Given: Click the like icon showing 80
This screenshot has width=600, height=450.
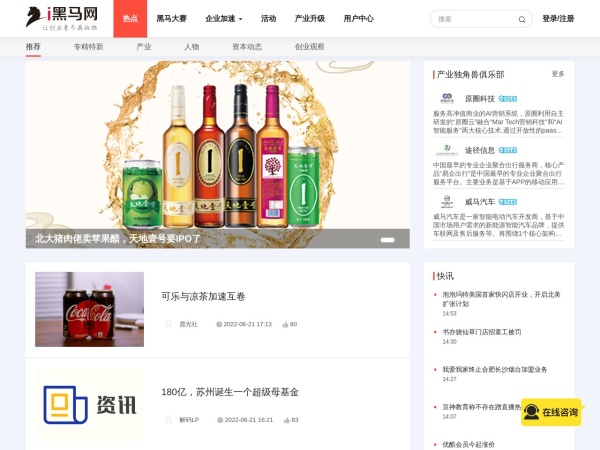Looking at the screenshot, I should click(x=285, y=324).
